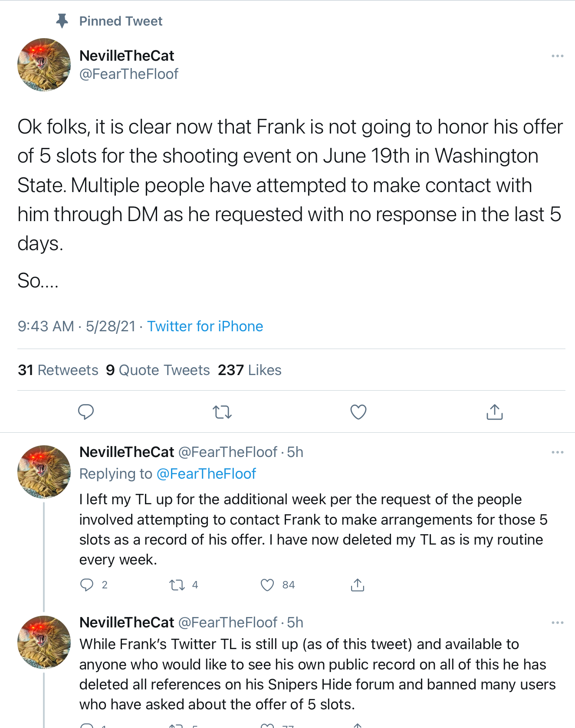Like the main pinned tweet
The height and width of the screenshot is (728, 575).
tap(358, 411)
